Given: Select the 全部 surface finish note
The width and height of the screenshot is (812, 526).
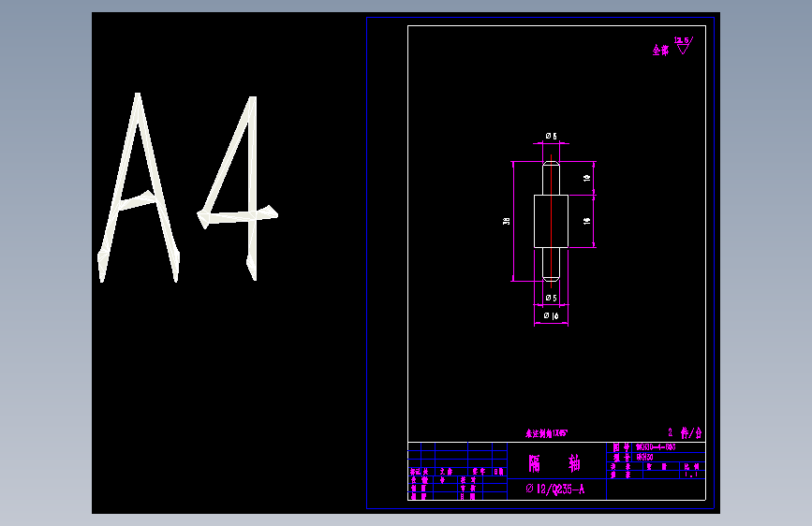Looking at the screenshot, I should click(x=660, y=51).
